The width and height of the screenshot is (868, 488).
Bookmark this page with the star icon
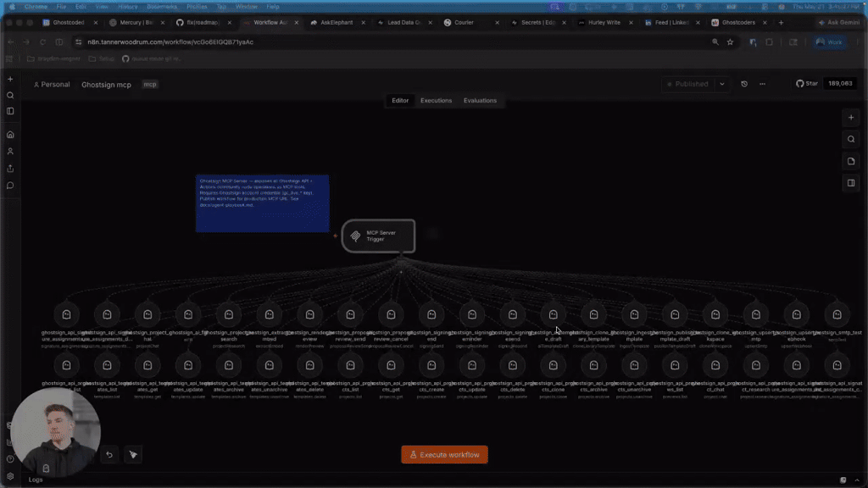730,42
